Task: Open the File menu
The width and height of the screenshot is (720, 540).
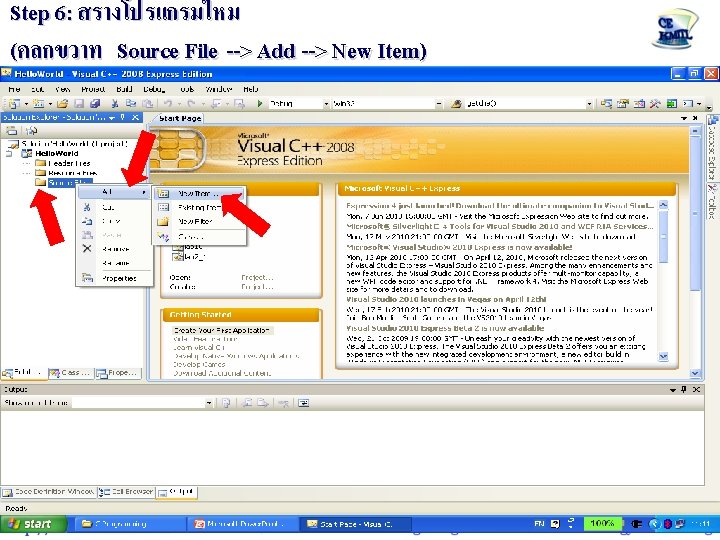Action: coord(14,89)
